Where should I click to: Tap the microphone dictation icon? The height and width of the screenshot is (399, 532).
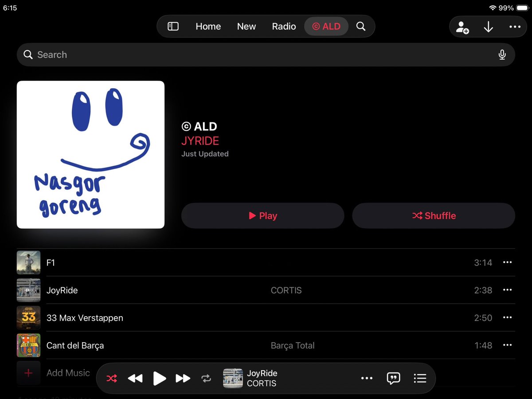pos(502,55)
